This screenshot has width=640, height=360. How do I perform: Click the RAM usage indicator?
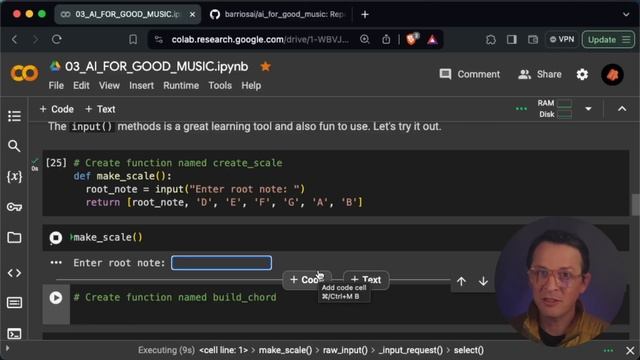tap(554, 103)
